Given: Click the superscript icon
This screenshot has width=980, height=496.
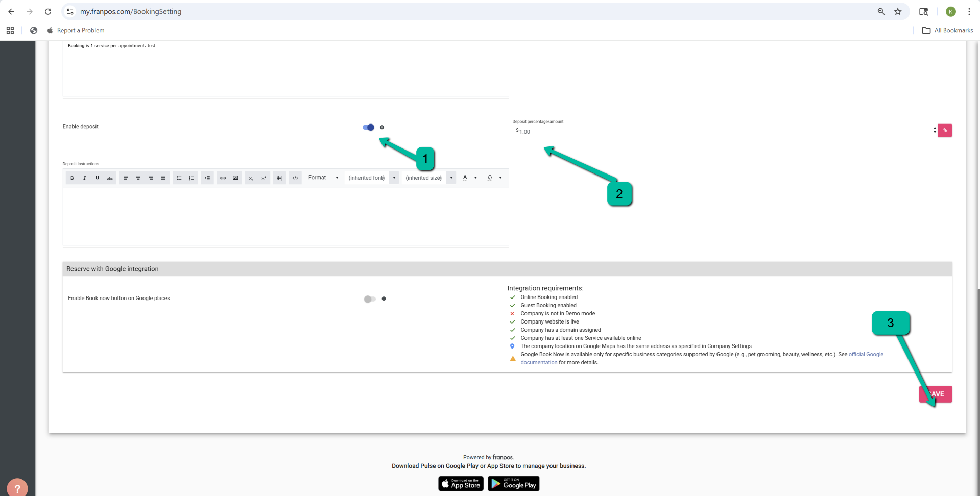Looking at the screenshot, I should 264,178.
